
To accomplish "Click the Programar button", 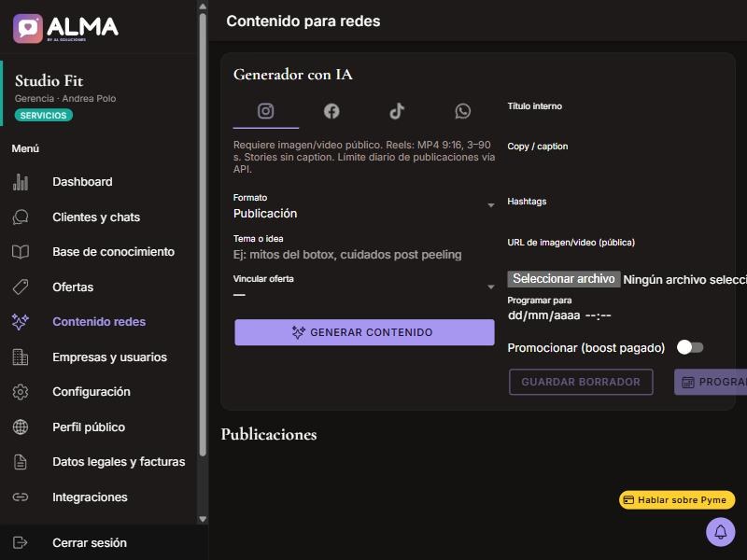I will coord(711,382).
